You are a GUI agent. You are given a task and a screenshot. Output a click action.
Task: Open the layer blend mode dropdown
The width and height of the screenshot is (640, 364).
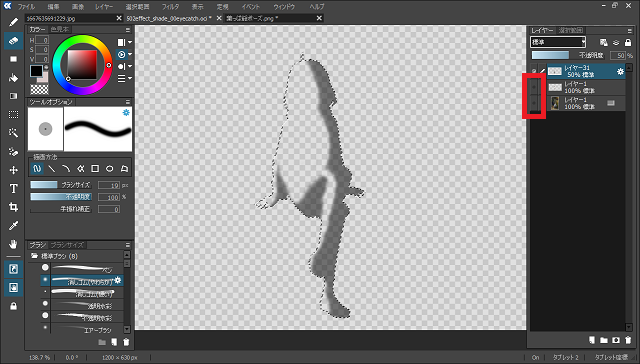558,42
